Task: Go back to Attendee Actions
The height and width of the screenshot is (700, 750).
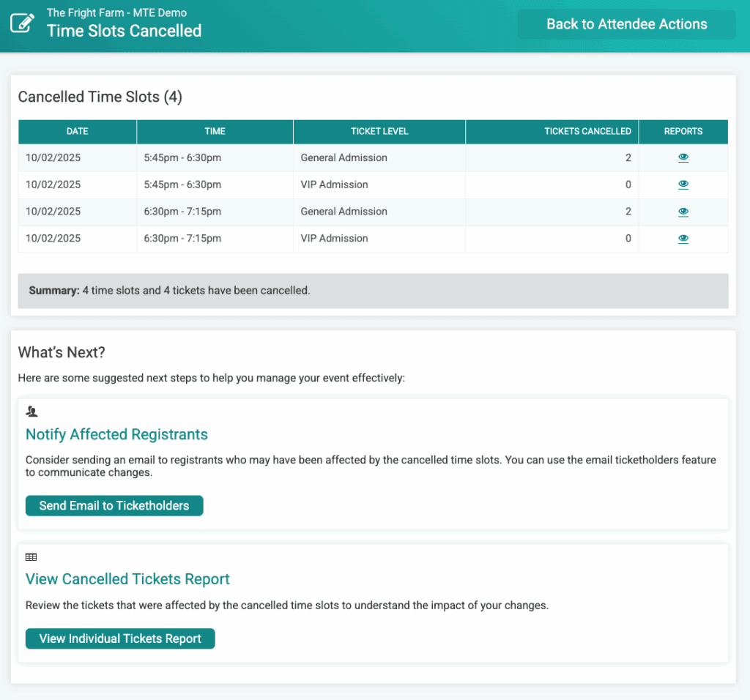Action: pyautogui.click(x=626, y=24)
